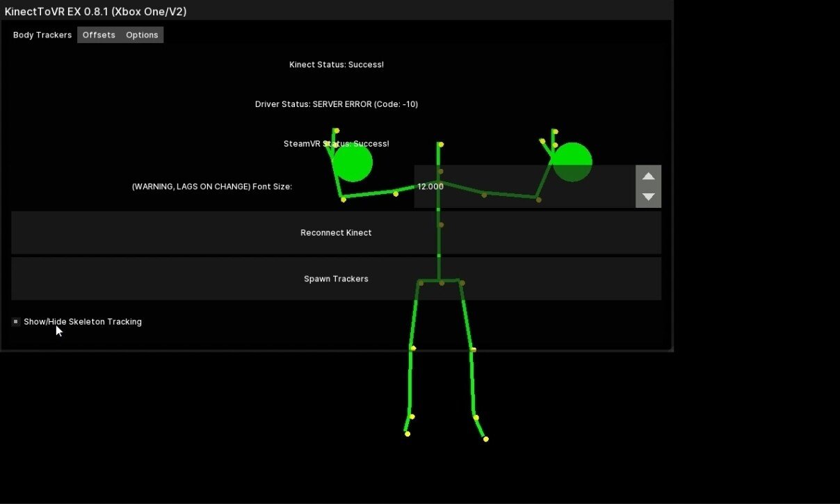Click the Driver Status SERVER ERROR text
The image size is (840, 504).
coord(337,104)
